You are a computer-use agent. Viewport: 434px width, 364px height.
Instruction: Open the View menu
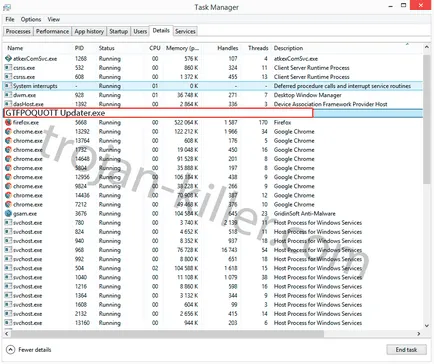coord(54,19)
